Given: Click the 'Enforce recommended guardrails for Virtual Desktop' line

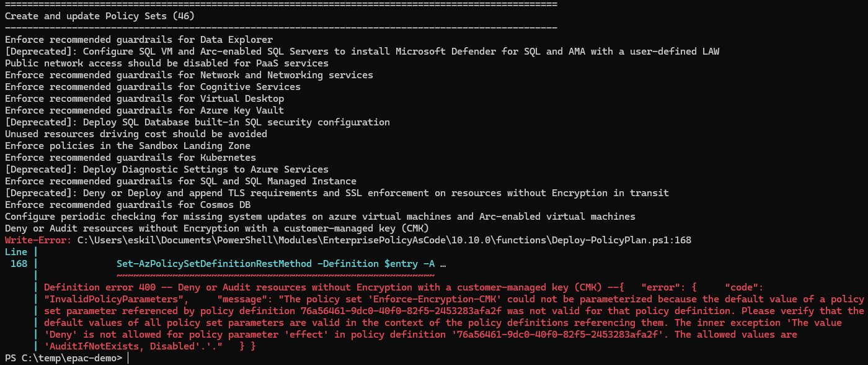Looking at the screenshot, I should (x=144, y=99).
